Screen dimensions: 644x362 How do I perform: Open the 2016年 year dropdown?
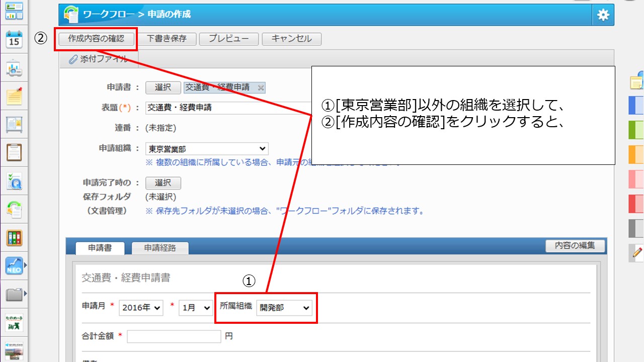tap(141, 308)
